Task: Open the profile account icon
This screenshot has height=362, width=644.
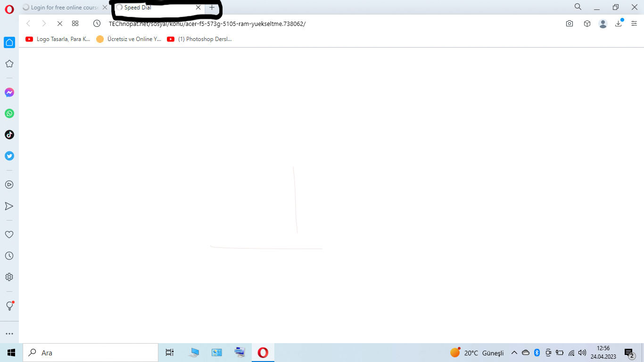Action: (x=603, y=24)
